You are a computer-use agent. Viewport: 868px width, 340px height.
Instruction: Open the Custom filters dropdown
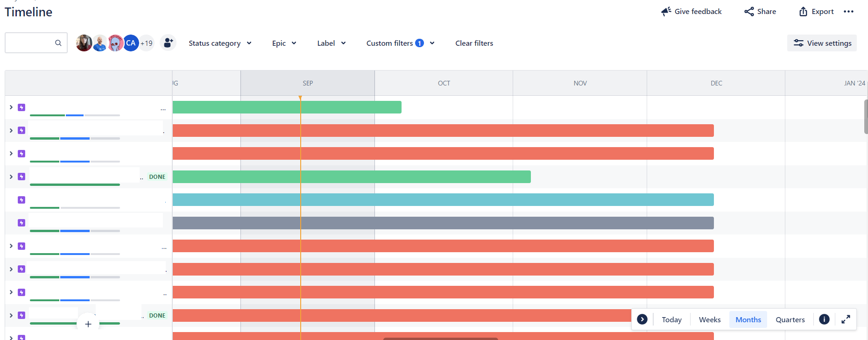tap(401, 43)
